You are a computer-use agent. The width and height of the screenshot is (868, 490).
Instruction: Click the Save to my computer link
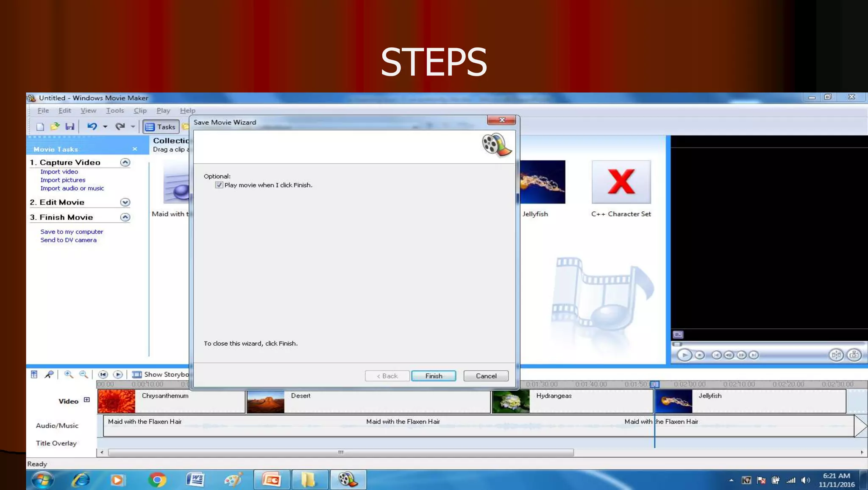pos(72,232)
